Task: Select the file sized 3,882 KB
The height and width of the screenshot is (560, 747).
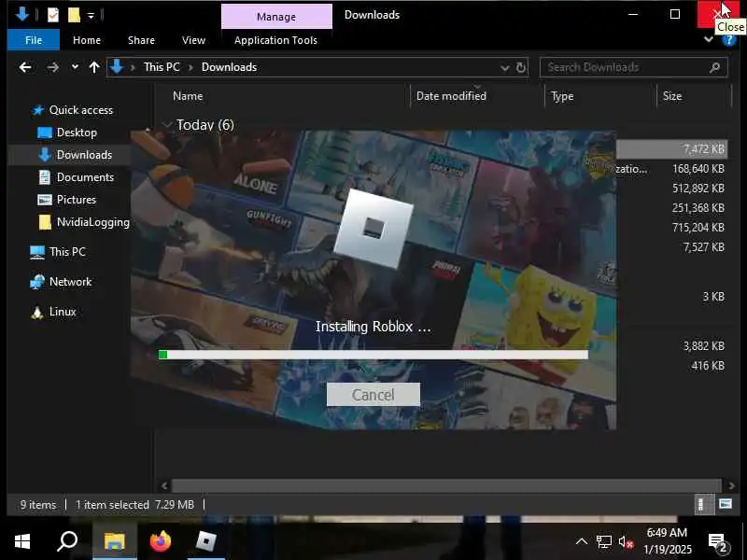Action: (x=703, y=345)
